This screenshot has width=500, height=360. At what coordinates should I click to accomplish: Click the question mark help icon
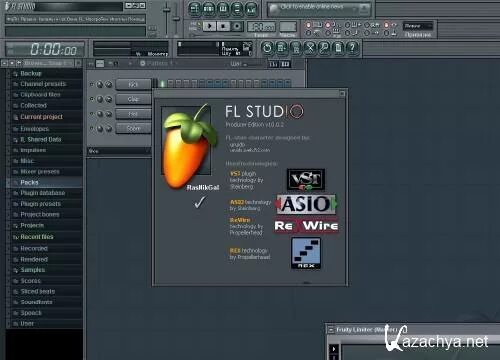pos(353,48)
